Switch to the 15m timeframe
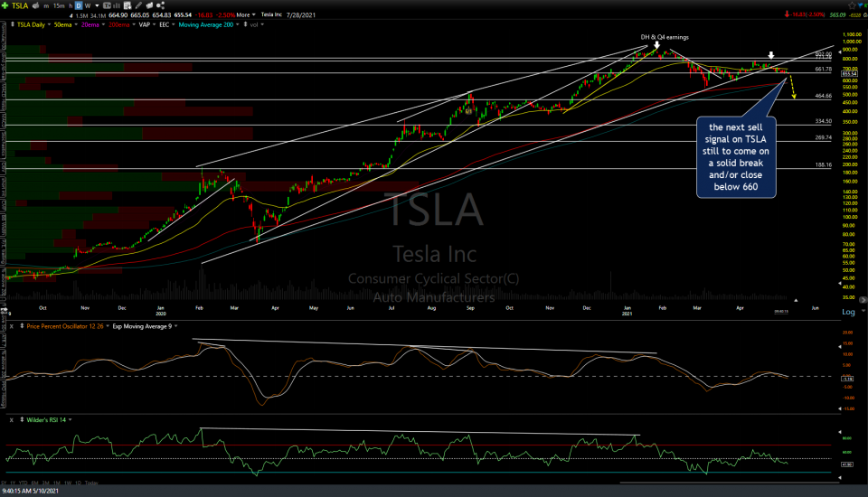868x497 pixels. pos(59,5)
